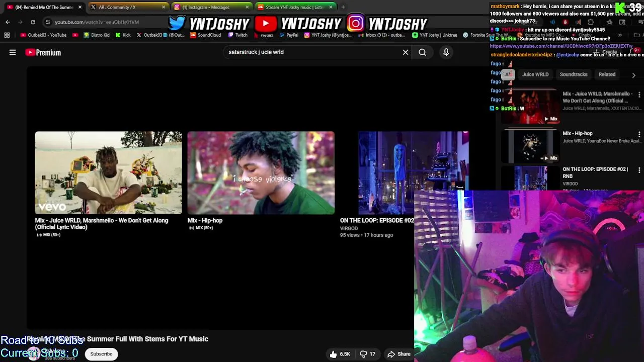Screen dimensions: 644x362
Task: Open Netflix bookmark
Action: click(x=263, y=35)
